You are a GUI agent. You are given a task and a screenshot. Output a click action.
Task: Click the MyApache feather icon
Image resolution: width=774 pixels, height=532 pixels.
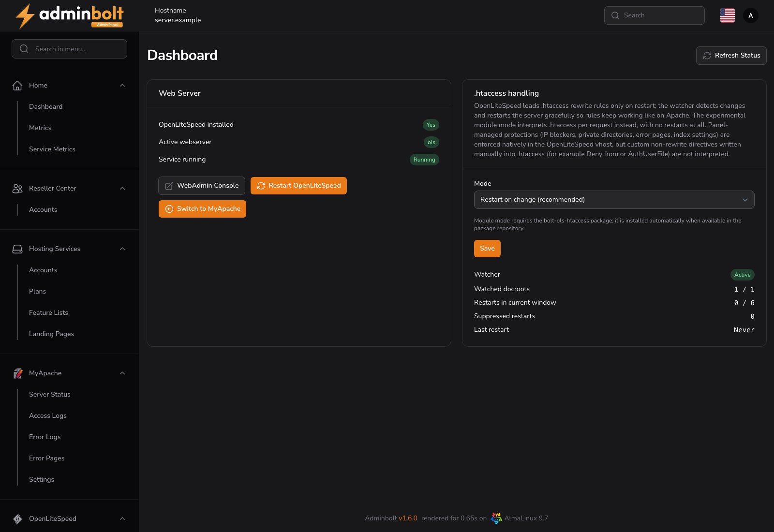point(17,373)
